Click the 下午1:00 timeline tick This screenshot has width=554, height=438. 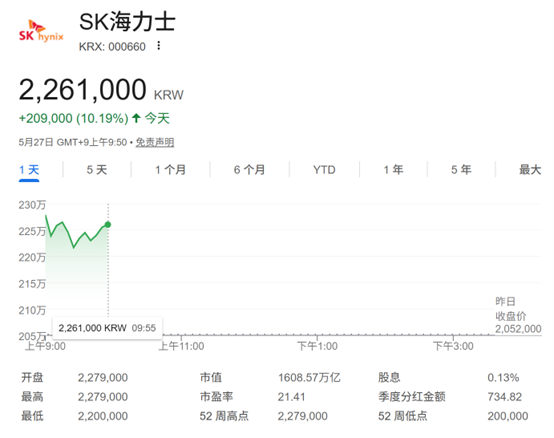click(x=317, y=346)
